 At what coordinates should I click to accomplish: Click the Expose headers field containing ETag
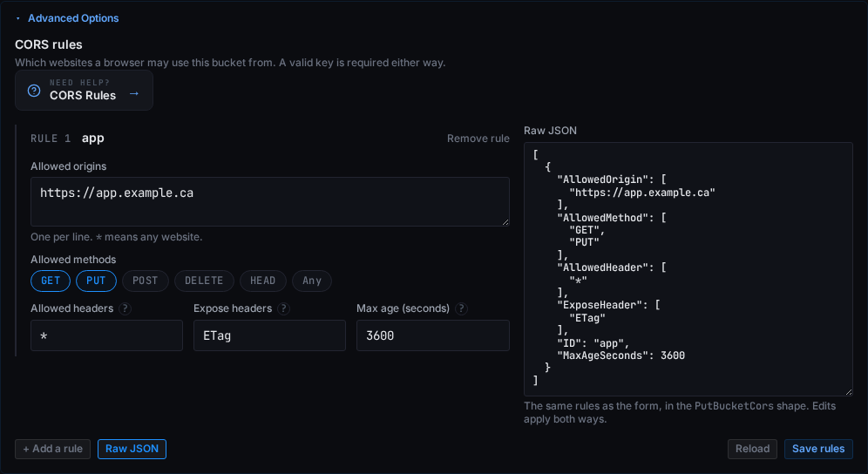[269, 335]
